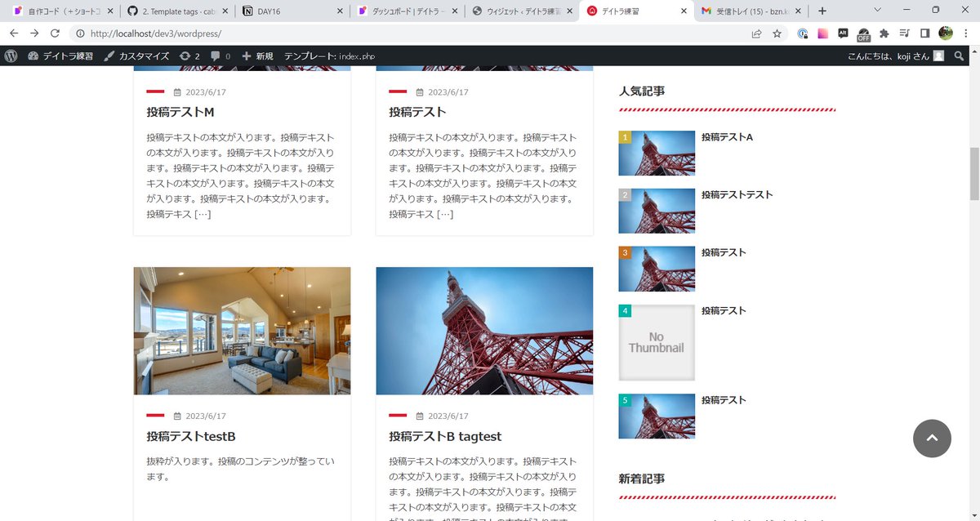
Task: Open the Chrome three-dot menu
Action: [x=966, y=33]
